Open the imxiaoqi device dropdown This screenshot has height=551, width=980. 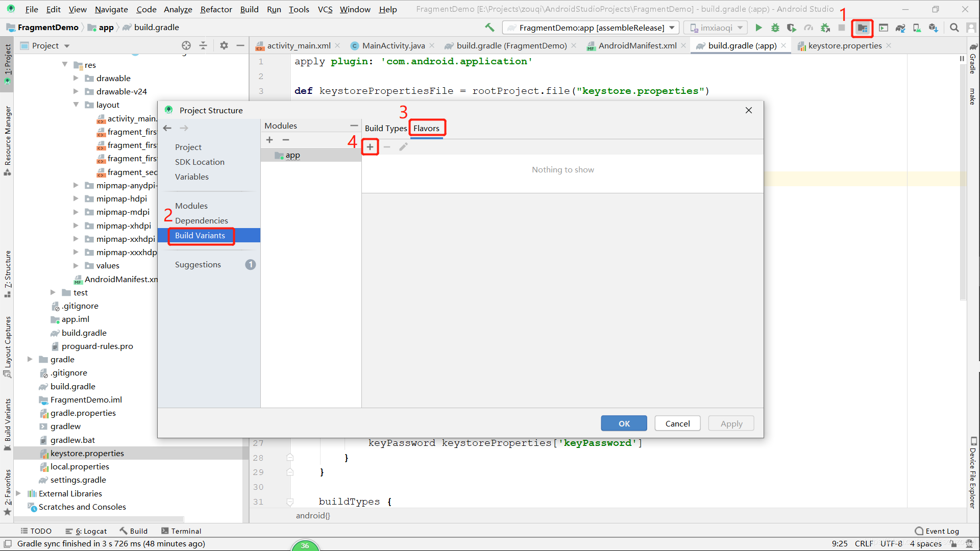pos(716,28)
